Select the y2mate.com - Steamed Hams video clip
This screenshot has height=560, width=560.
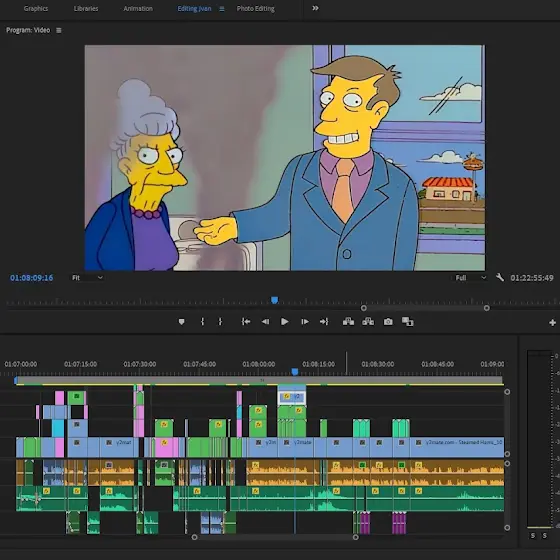(457, 447)
